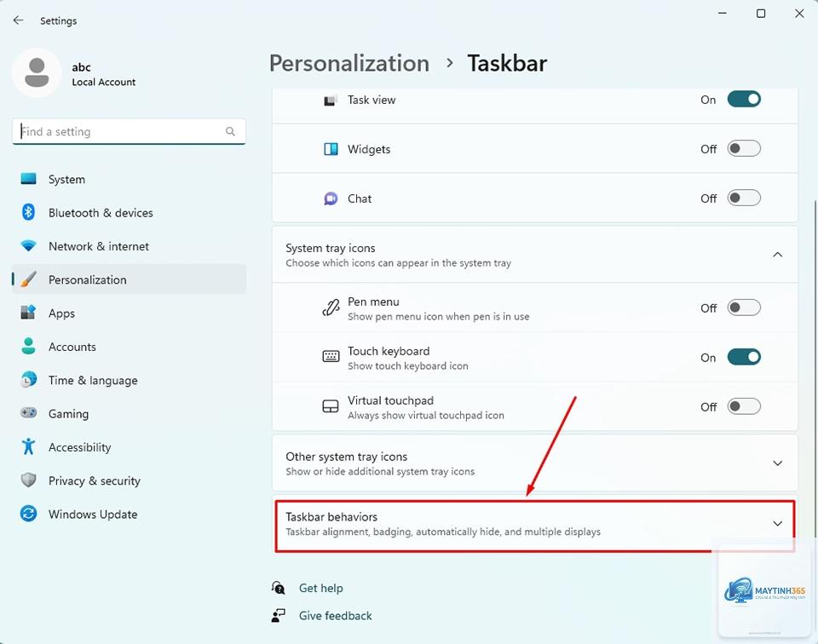Screen dimensions: 818x644
Task: Click the Local Account label
Action: (103, 82)
